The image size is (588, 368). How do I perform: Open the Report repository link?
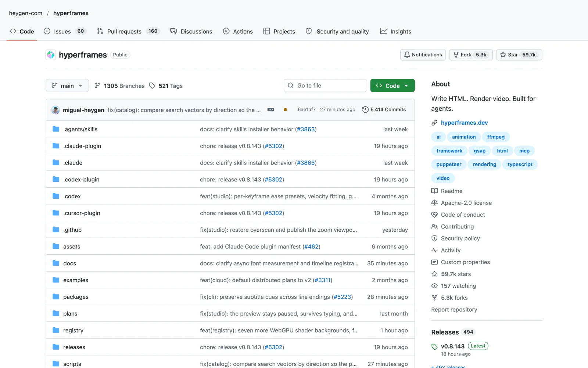coord(454,310)
